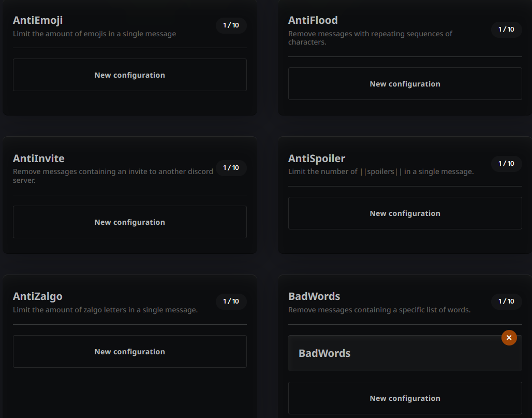Click the BadWords 1/10 counter badge

pyautogui.click(x=506, y=301)
